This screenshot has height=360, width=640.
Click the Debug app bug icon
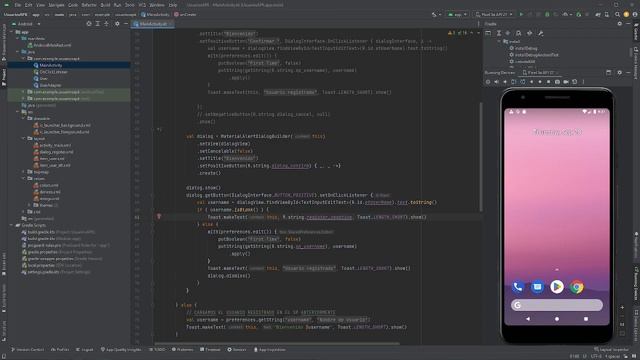pos(547,14)
